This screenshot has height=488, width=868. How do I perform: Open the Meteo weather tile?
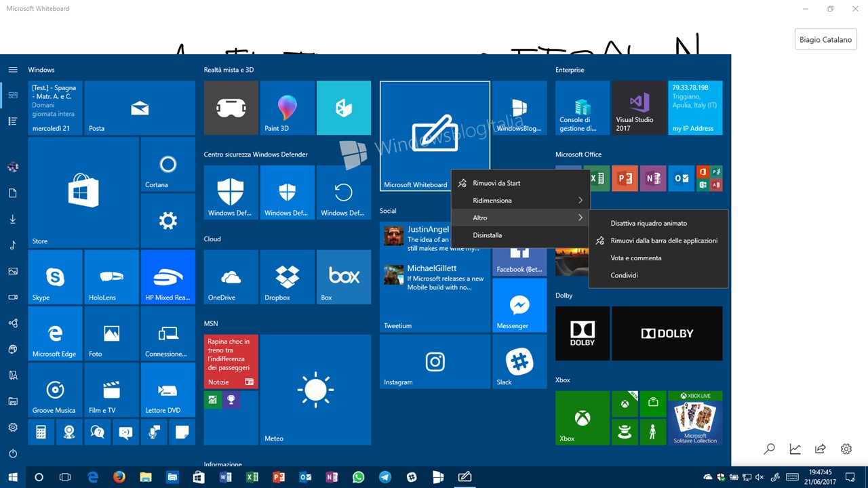315,390
